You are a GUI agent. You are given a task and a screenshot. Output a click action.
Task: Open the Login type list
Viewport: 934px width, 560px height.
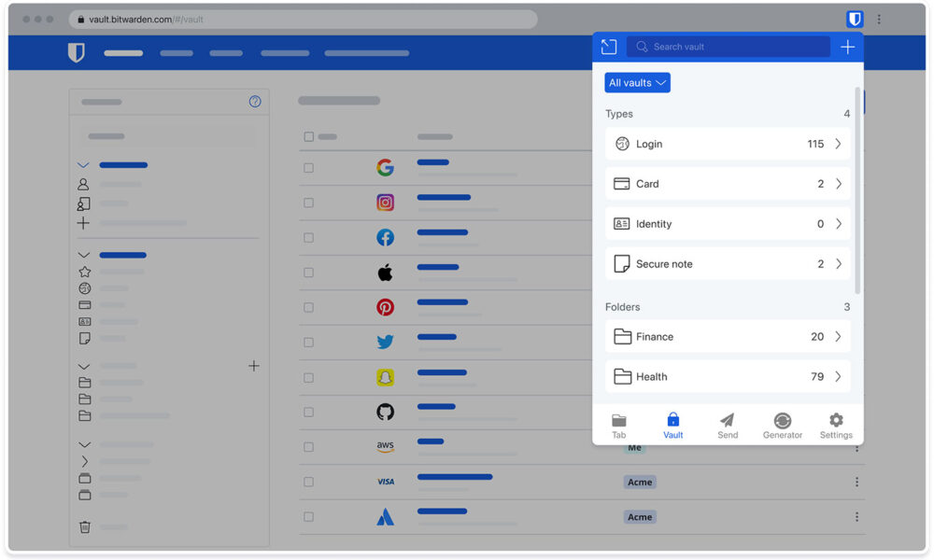(x=728, y=144)
